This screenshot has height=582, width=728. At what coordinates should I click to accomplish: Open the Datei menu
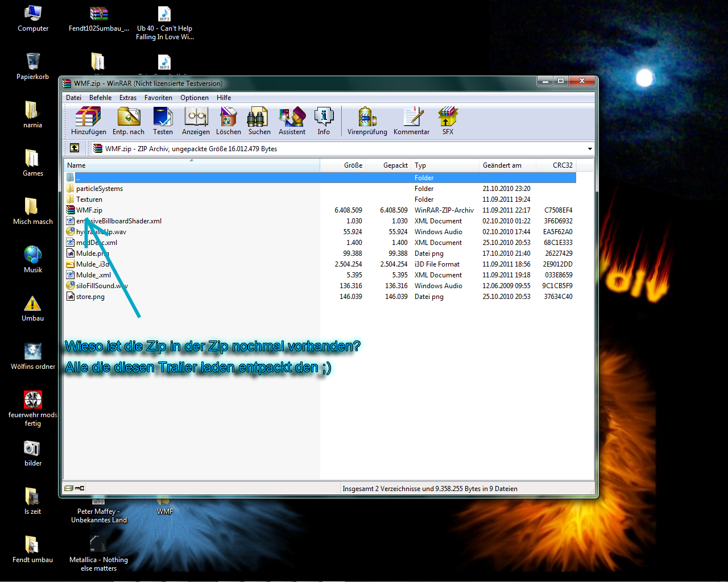[74, 98]
